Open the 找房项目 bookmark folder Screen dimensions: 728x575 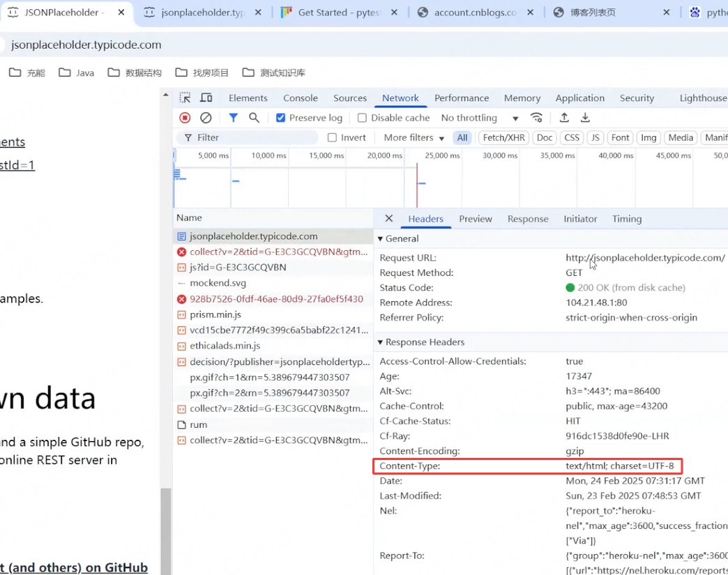pyautogui.click(x=202, y=73)
